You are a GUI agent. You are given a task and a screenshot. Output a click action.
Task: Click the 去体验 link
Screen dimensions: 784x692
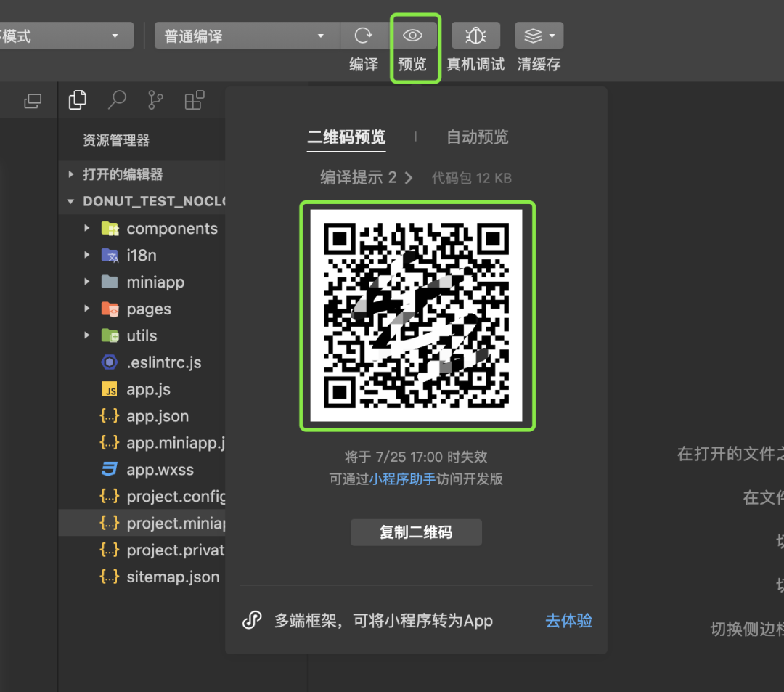pyautogui.click(x=568, y=621)
